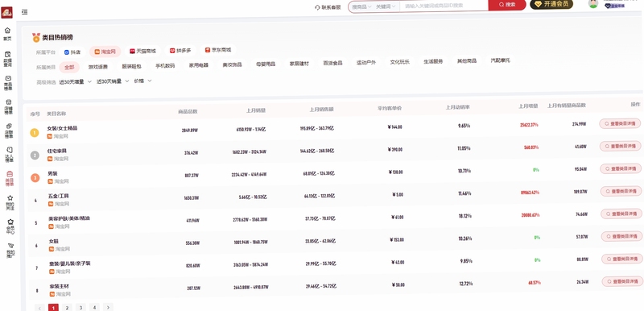The height and width of the screenshot is (311, 644).
Task: Select the 淘宝网 platform tab
Action: (105, 52)
